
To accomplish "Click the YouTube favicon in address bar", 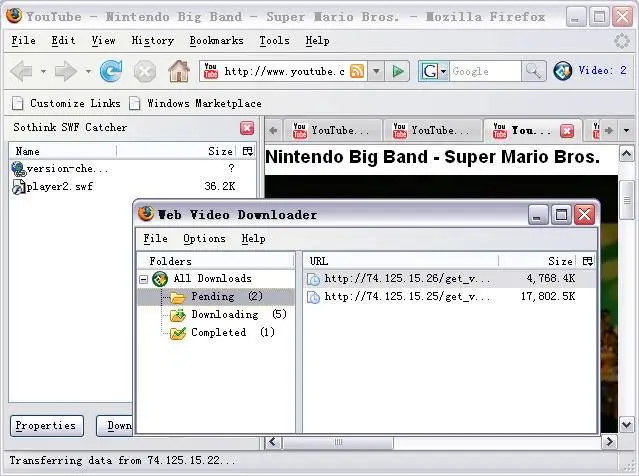I will pos(211,71).
